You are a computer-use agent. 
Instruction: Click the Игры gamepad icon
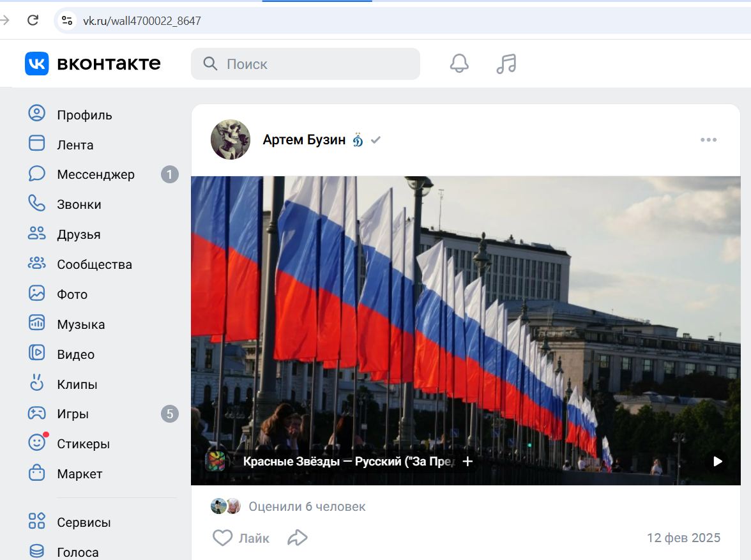pyautogui.click(x=37, y=413)
